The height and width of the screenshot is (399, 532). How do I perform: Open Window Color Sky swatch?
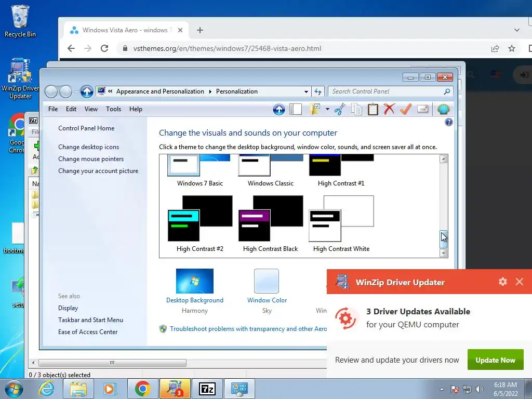click(267, 291)
